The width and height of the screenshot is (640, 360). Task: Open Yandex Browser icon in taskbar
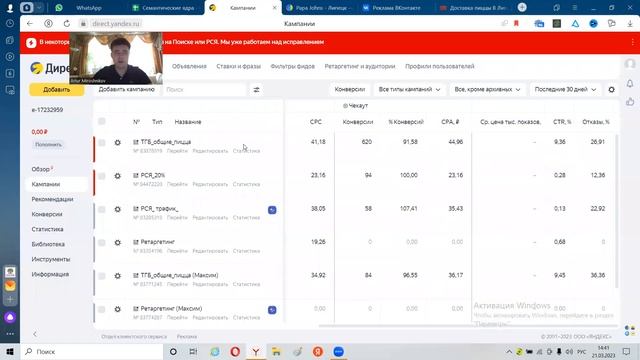click(256, 351)
